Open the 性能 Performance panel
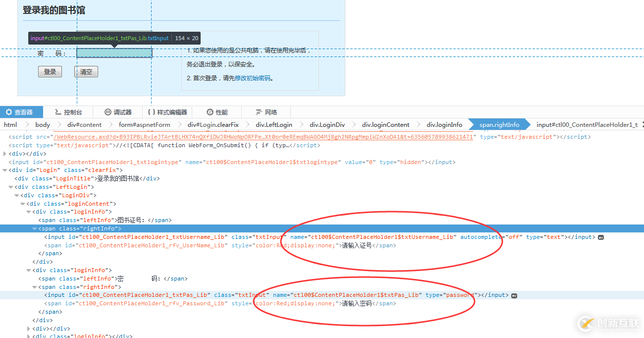Viewport: 644px width, 338px height. [x=217, y=112]
